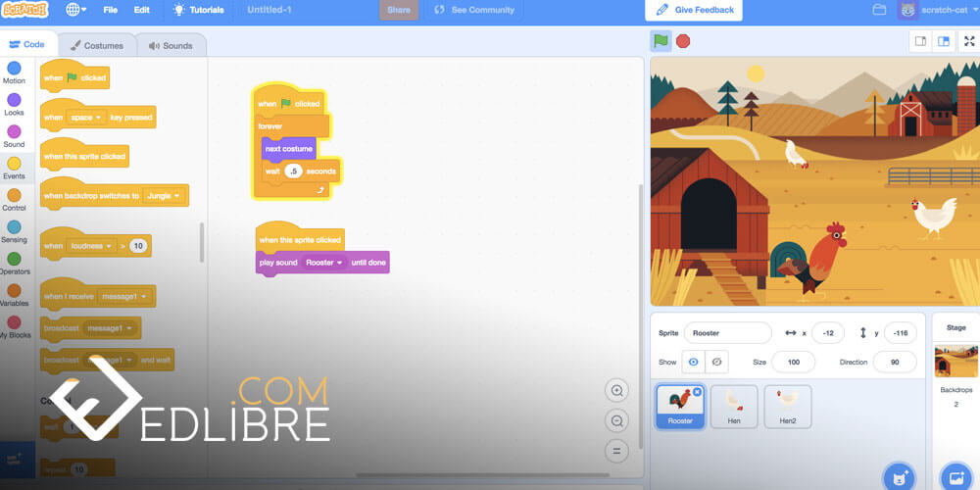Switch to the Costumes tab
This screenshot has height=490, width=980.
click(96, 46)
